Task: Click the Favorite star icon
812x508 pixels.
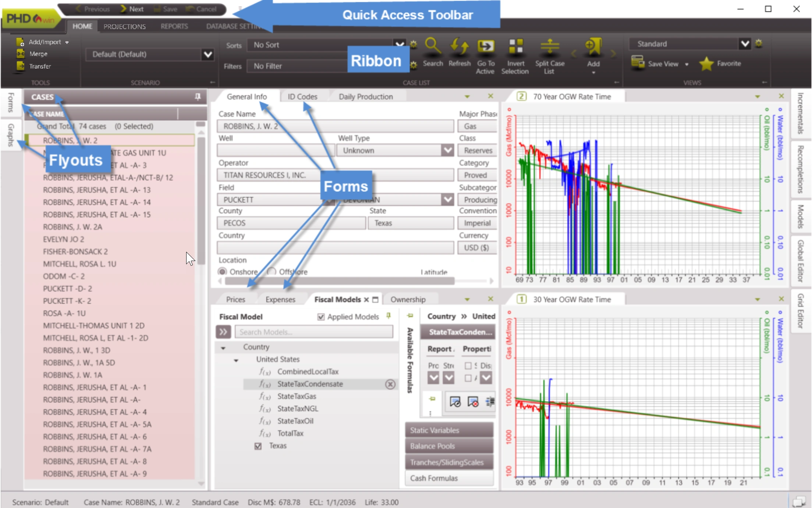Action: point(706,64)
